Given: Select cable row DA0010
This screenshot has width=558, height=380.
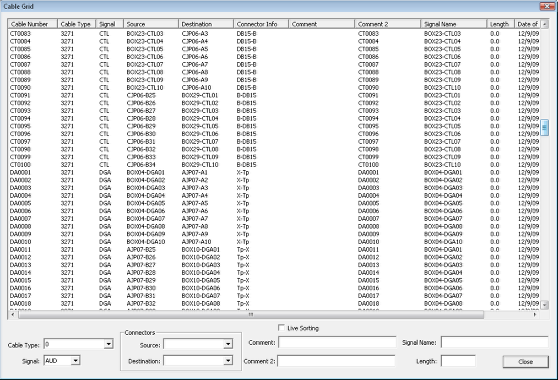Looking at the screenshot, I should (x=274, y=242).
